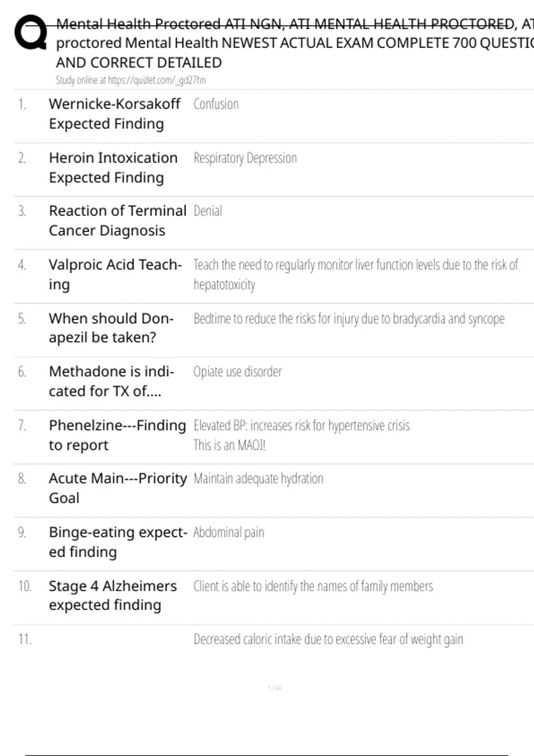Image resolution: width=534 pixels, height=756 pixels.
Task: Click the Phenelzine Finding to report term
Action: [118, 435]
